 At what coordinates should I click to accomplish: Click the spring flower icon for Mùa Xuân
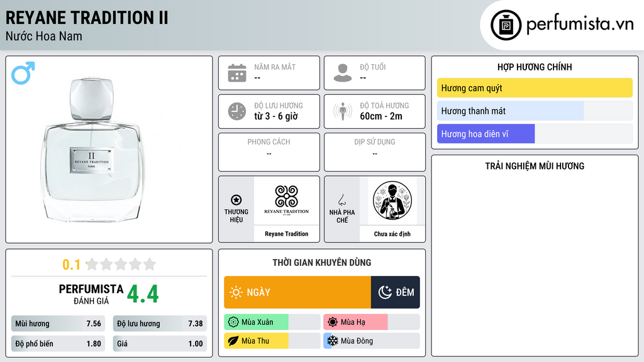233,322
